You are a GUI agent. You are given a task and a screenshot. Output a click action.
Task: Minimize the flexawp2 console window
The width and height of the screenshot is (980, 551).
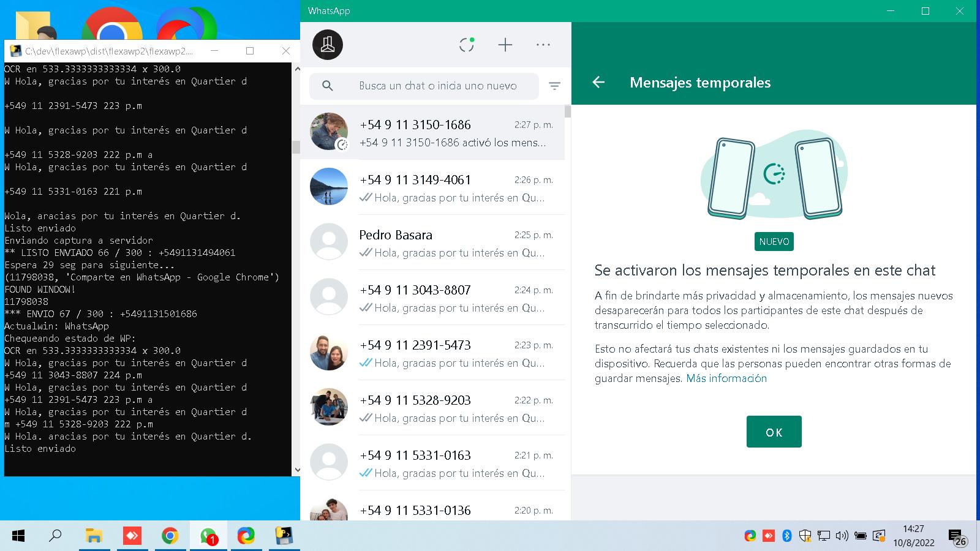click(x=214, y=51)
